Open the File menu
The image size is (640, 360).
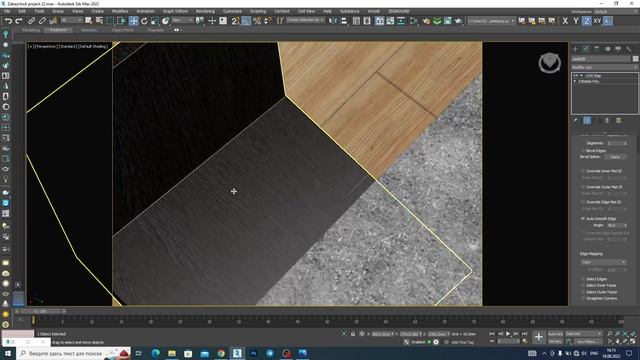pos(7,11)
